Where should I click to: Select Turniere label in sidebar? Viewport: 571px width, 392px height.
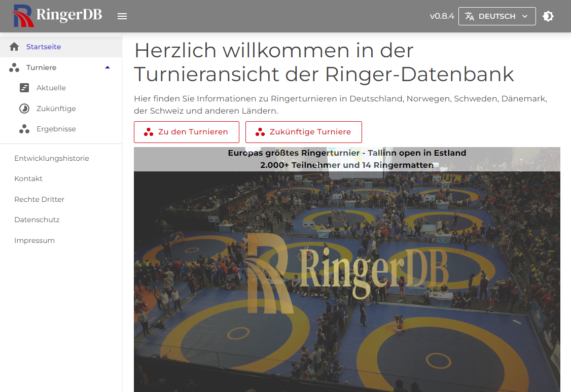[41, 67]
